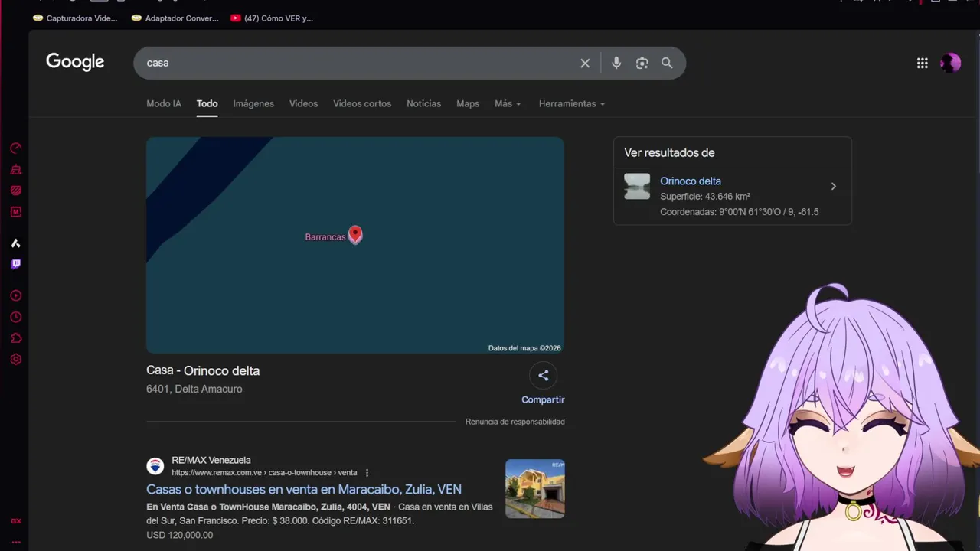
Task: Click the red Barrancas map pin
Action: (355, 234)
